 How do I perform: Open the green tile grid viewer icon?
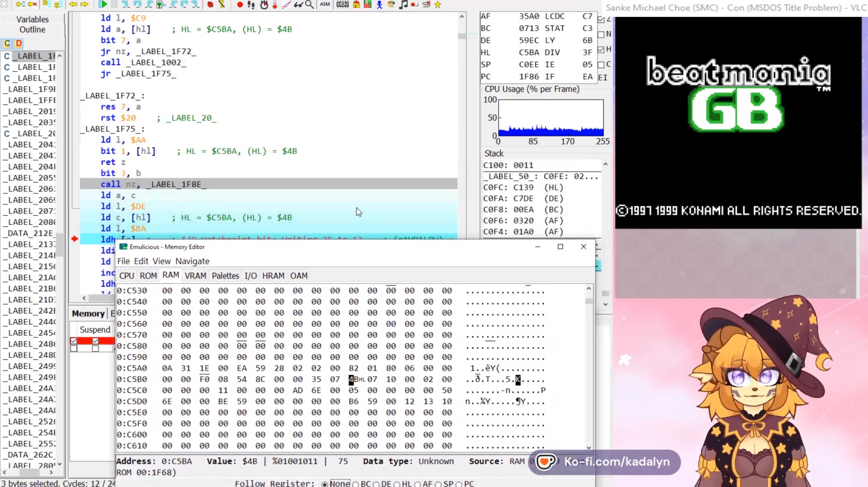pyautogui.click(x=368, y=4)
